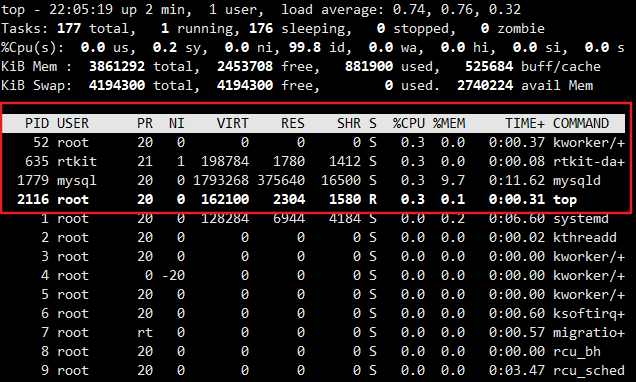Click the R state of the top process
636x382 pixels.
373,200
